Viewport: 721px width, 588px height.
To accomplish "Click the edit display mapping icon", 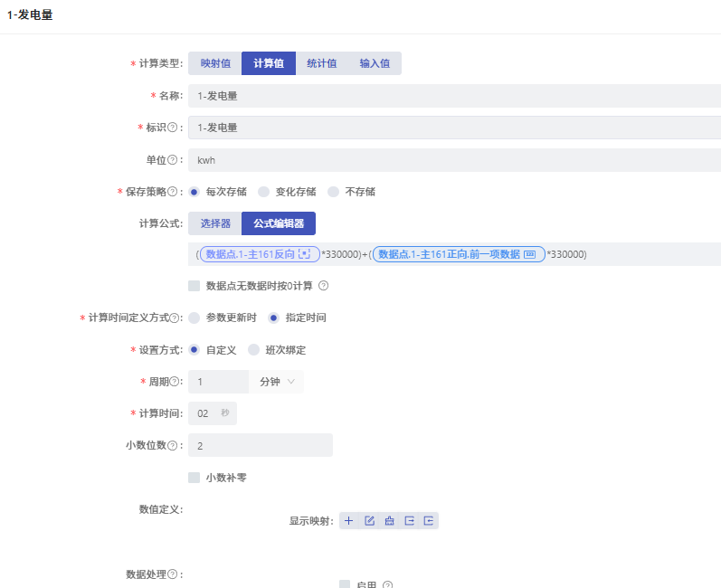I will pos(369,521).
